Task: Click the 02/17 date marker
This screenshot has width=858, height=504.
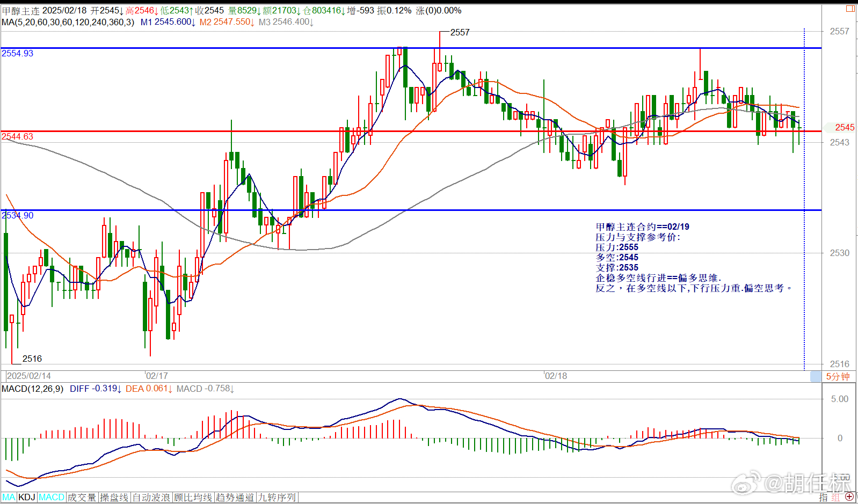Action: click(x=157, y=376)
